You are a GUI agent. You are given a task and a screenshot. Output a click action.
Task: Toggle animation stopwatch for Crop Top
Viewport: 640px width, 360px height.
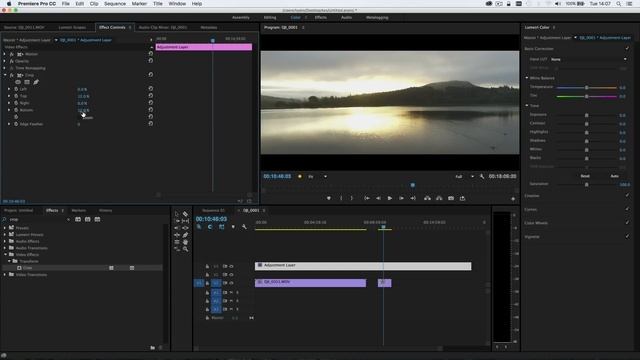click(16, 96)
